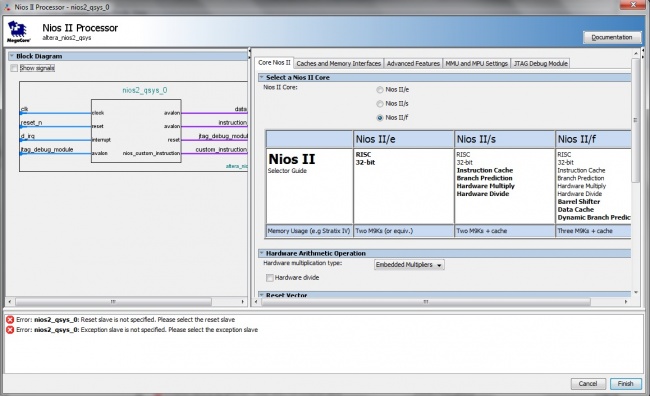Click the MegaCore logo icon
This screenshot has height=396, width=650.
pos(18,32)
